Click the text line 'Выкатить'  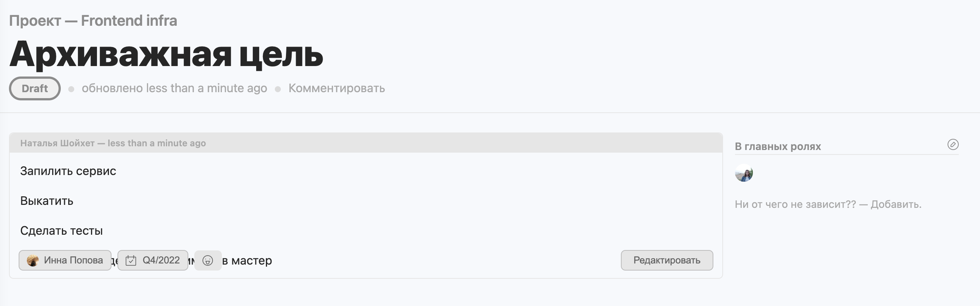tap(47, 200)
